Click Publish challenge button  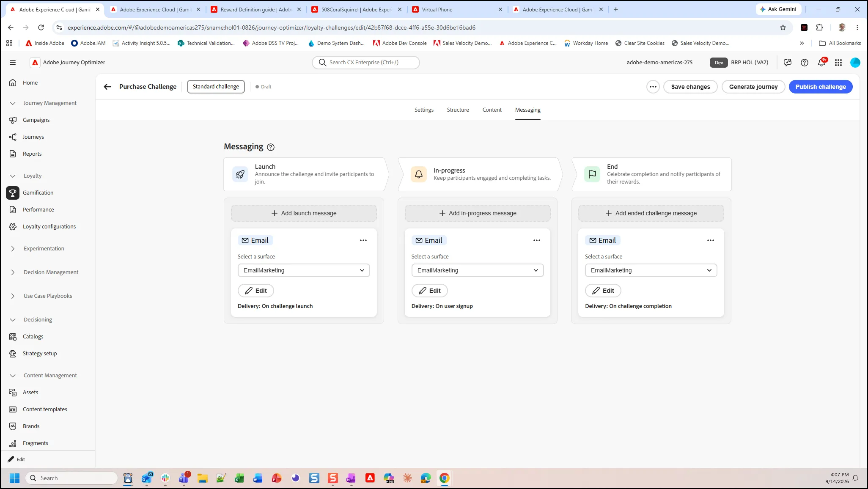click(821, 87)
